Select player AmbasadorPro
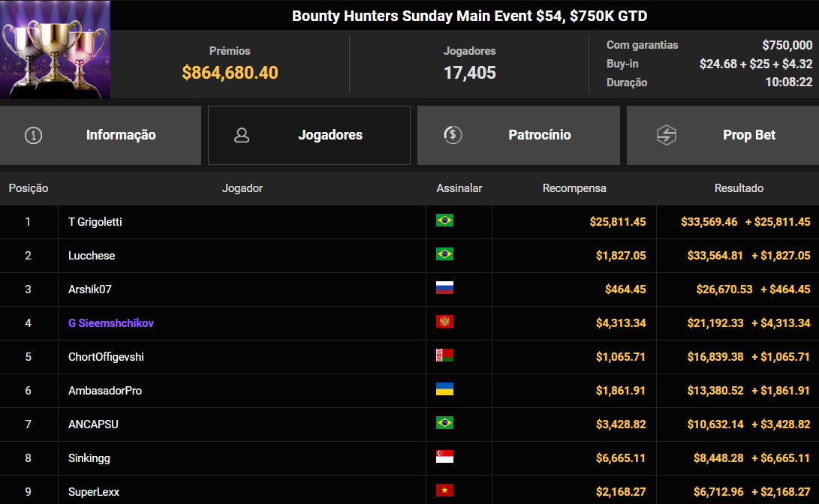819x504 pixels. tap(105, 390)
